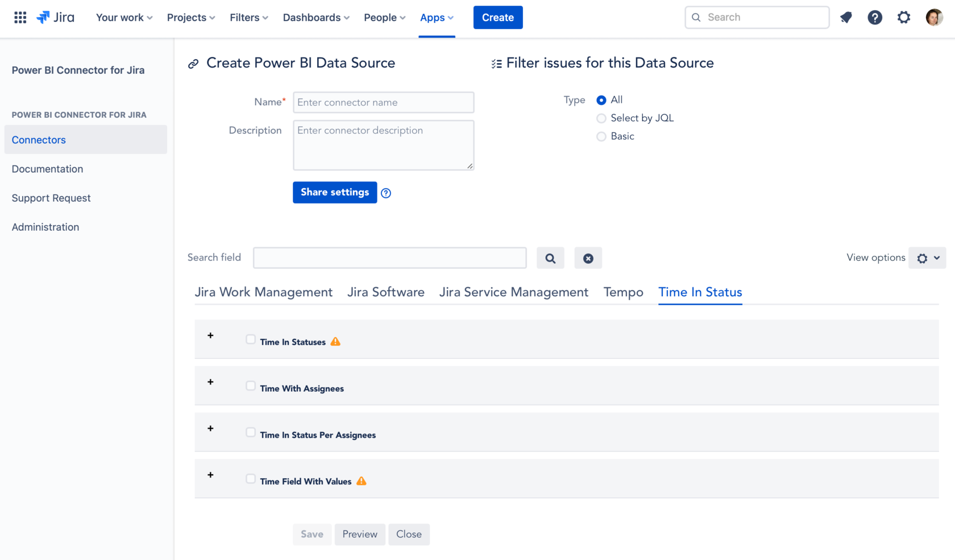The image size is (955, 560).
Task: Click the Jira logo
Action: 55,17
